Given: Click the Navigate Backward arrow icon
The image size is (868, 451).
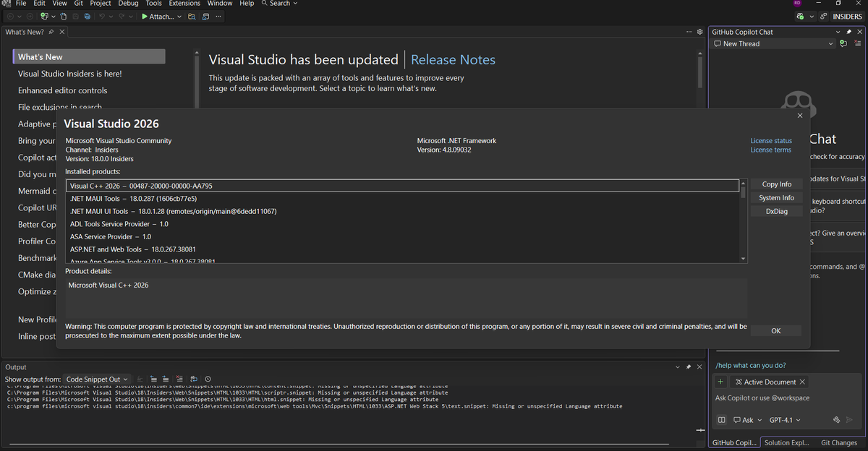Looking at the screenshot, I should pos(10,17).
